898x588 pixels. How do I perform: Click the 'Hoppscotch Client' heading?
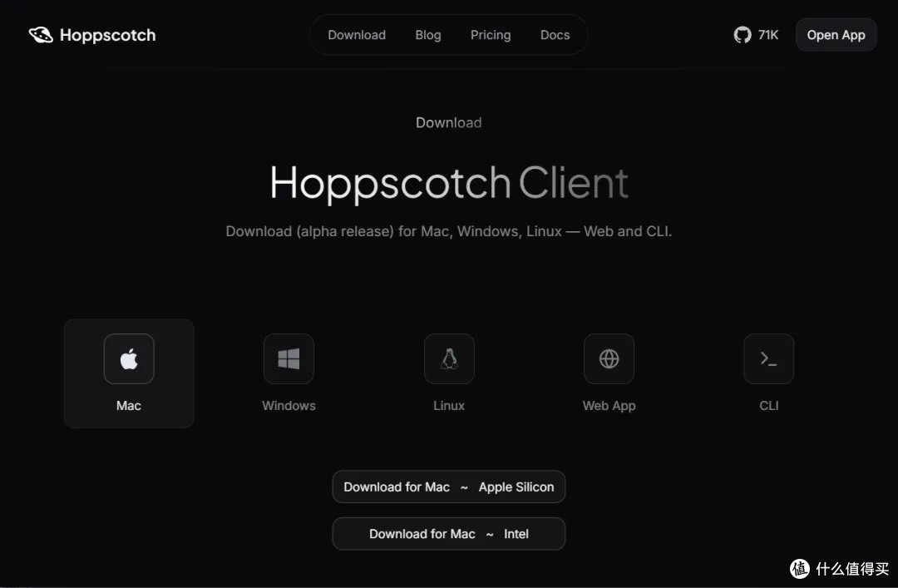coord(449,184)
